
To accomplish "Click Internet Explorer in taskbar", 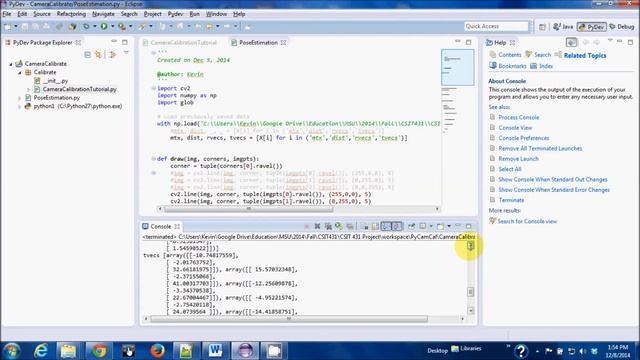I will pos(40,351).
